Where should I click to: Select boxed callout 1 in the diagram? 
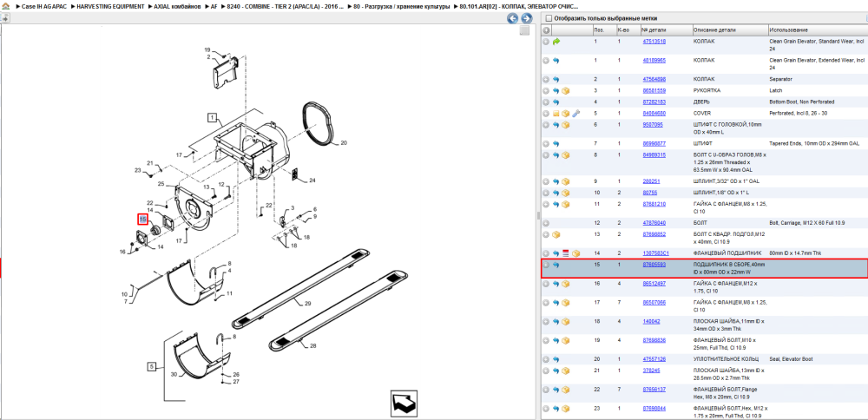click(212, 117)
